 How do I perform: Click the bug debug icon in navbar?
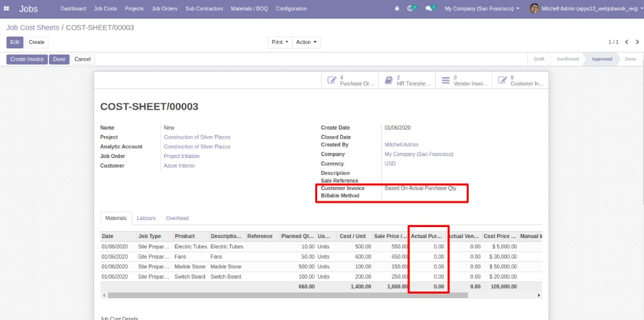396,9
